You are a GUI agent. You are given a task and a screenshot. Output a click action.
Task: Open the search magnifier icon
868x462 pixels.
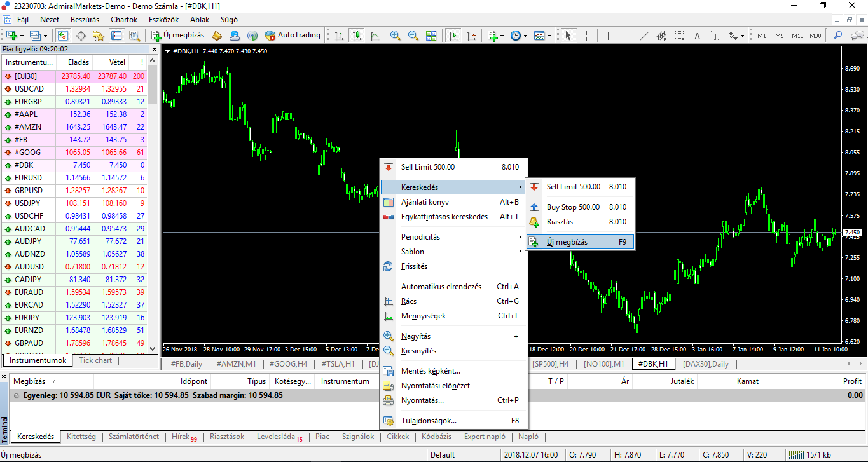[838, 36]
